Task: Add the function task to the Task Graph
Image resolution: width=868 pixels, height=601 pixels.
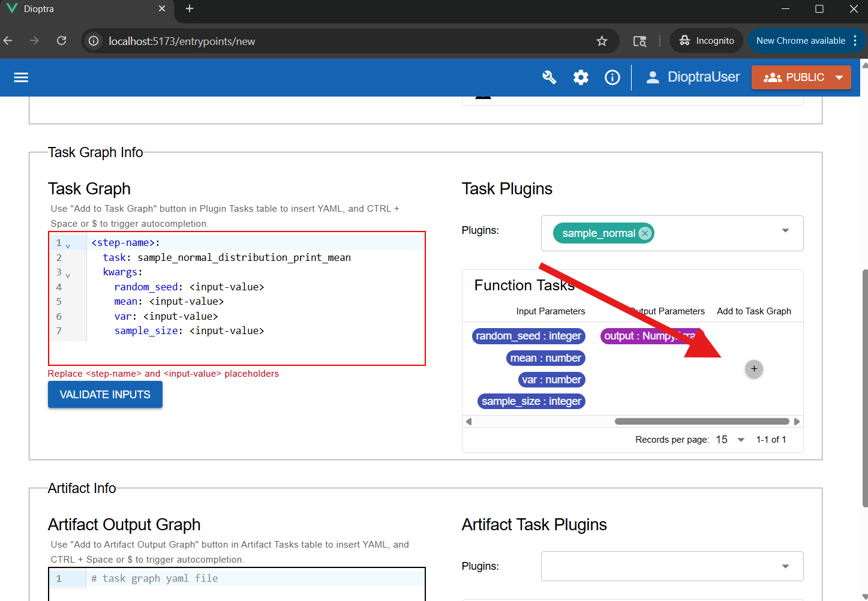Action: pos(753,369)
